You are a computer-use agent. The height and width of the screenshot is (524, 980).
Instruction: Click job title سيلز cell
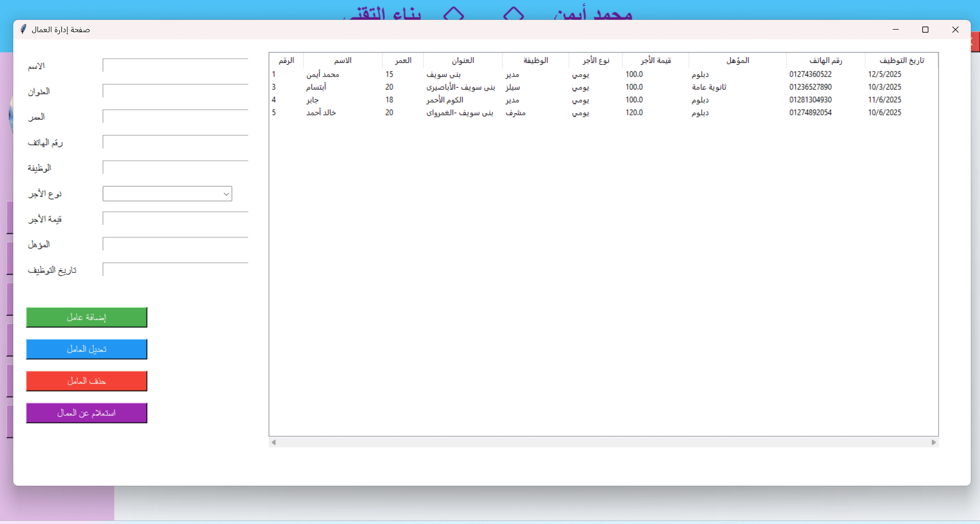(x=513, y=87)
